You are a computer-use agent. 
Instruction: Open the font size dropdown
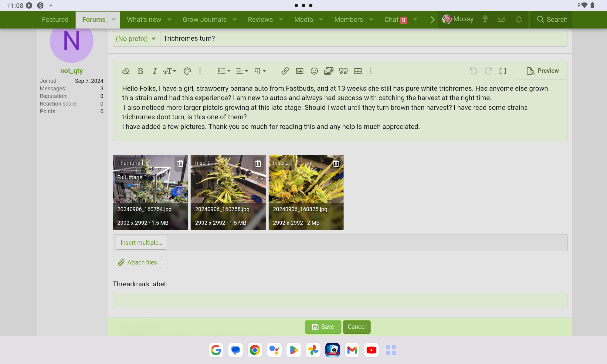[x=169, y=71]
